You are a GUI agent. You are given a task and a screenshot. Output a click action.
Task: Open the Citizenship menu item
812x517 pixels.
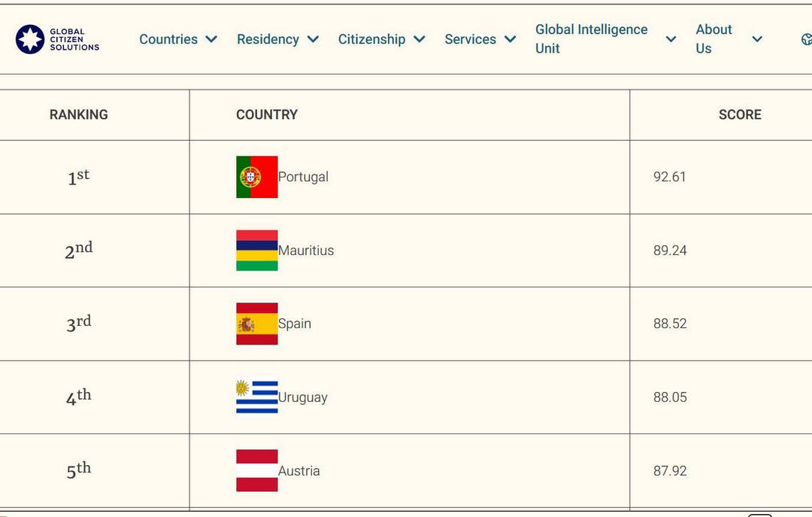point(372,39)
